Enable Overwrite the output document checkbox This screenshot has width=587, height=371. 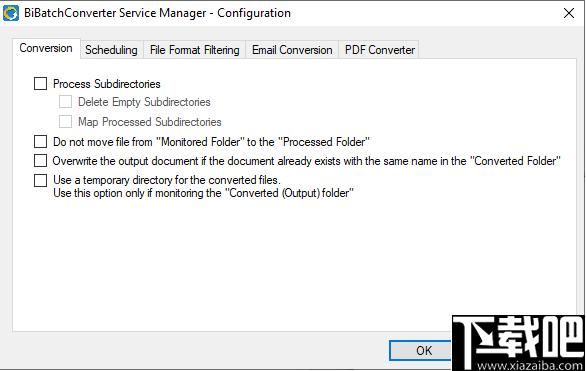click(40, 161)
